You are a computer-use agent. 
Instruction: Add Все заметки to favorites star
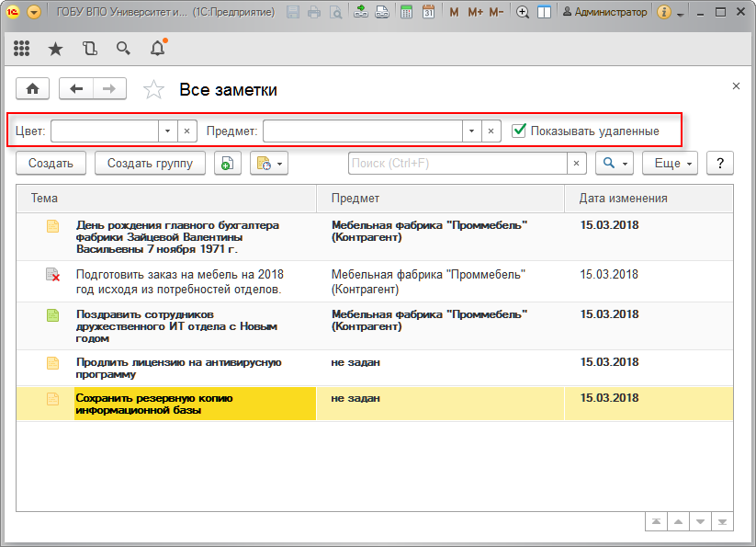click(153, 90)
